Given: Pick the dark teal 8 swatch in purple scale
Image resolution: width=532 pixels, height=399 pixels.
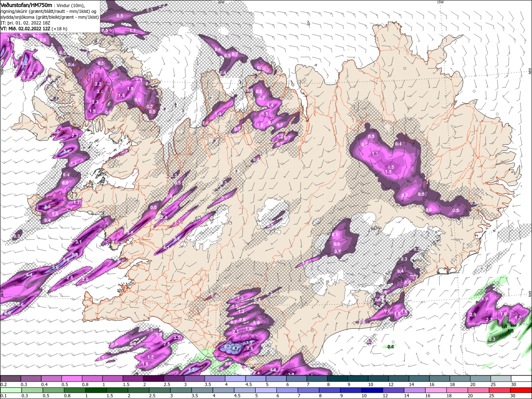Looking at the screenshot, I should coord(337,379).
